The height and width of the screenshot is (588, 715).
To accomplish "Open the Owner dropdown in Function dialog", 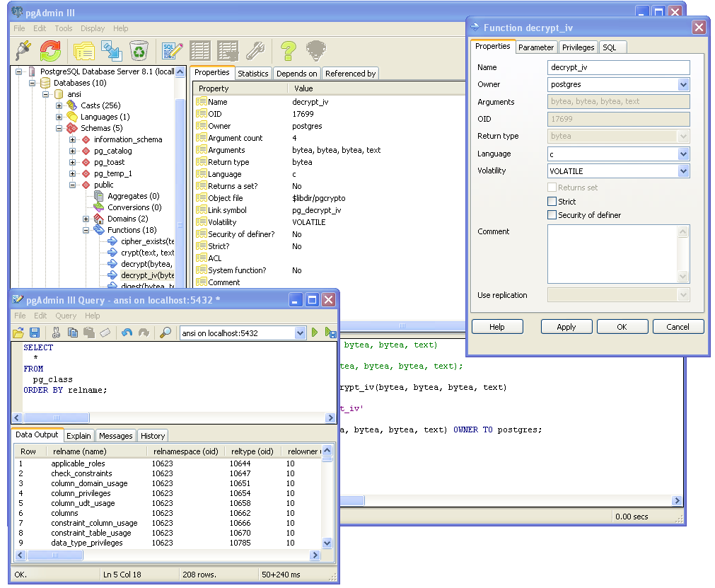I will pos(683,84).
